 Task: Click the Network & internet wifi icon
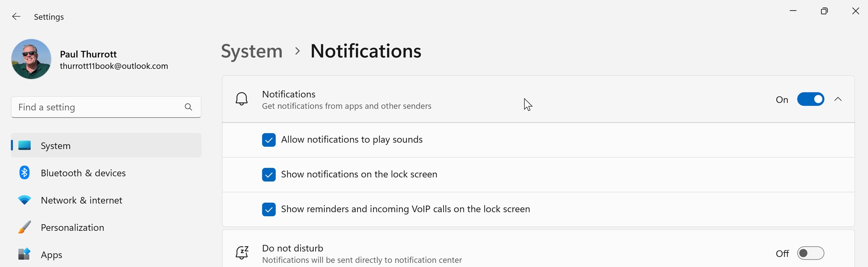pos(24,200)
